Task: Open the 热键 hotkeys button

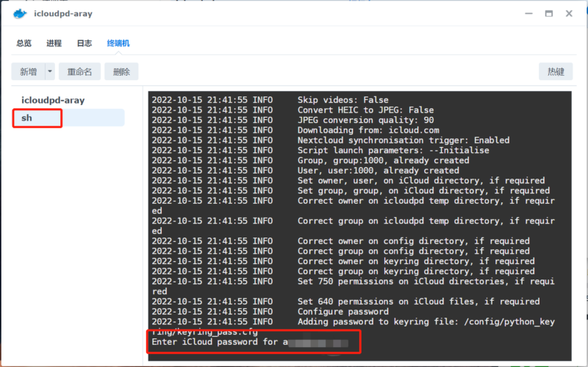Action: click(x=556, y=71)
